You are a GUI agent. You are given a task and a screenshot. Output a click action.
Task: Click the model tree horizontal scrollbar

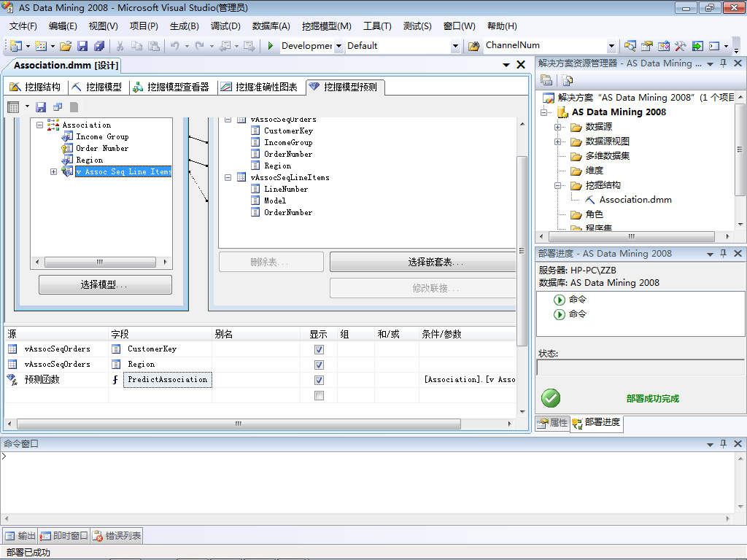click(100, 262)
